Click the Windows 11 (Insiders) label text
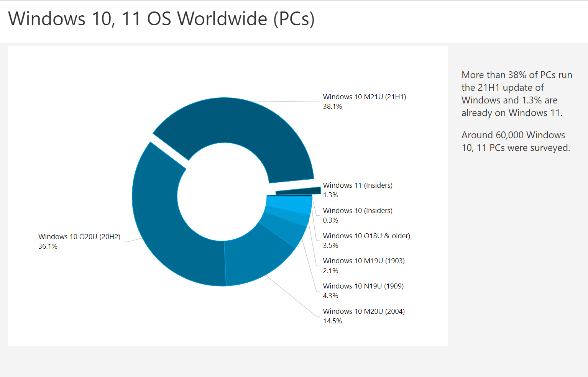Viewport: 588px width, 377px height. (358, 185)
